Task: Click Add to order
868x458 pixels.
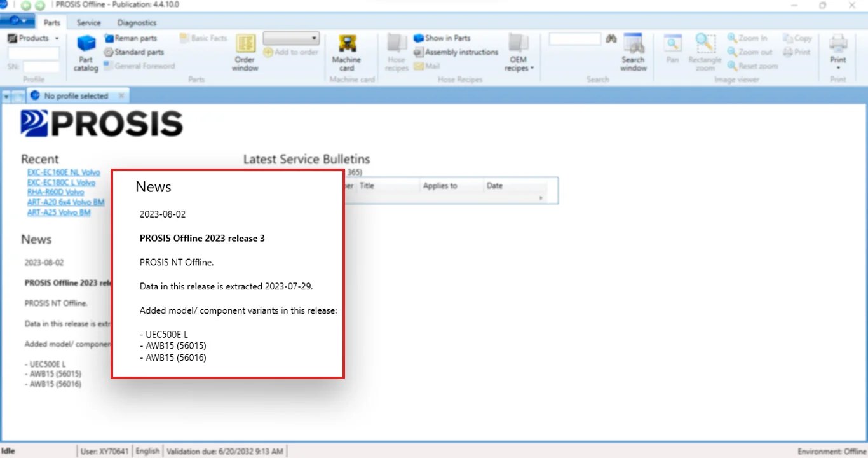Action: click(290, 52)
